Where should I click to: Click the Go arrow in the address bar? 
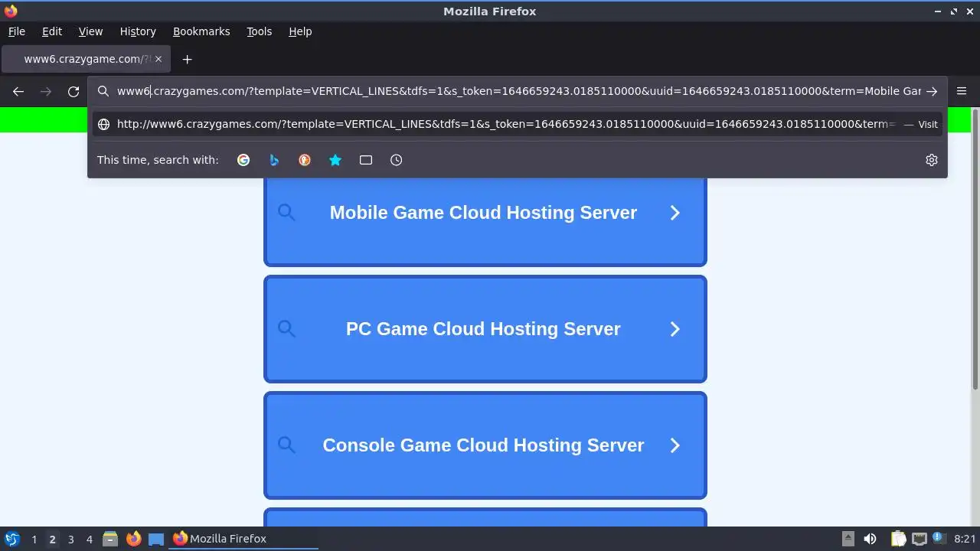click(932, 91)
